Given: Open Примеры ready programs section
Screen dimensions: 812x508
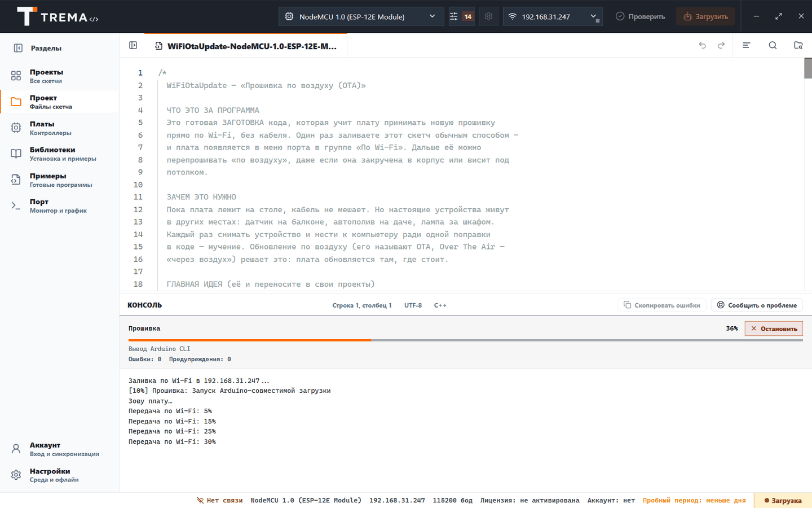Looking at the screenshot, I should pyautogui.click(x=59, y=180).
